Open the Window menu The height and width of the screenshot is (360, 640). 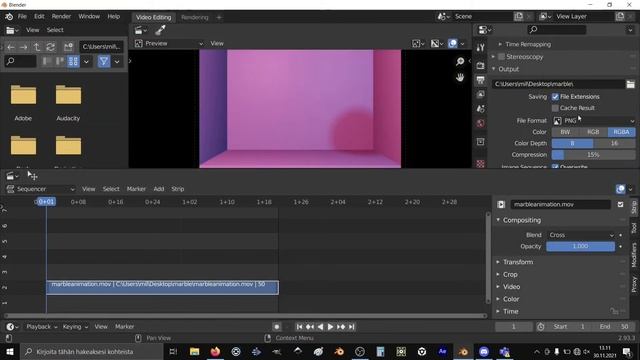(x=89, y=17)
